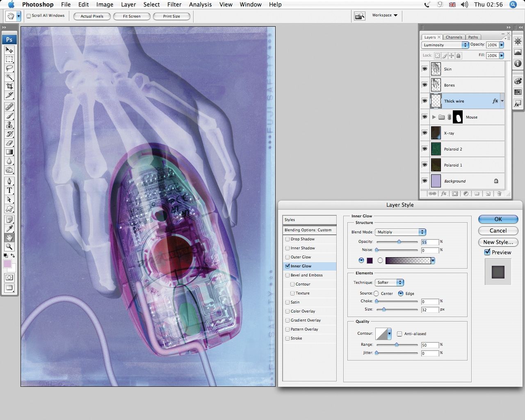Image resolution: width=525 pixels, height=420 pixels.
Task: Switch to the Channels tab
Action: pos(454,37)
